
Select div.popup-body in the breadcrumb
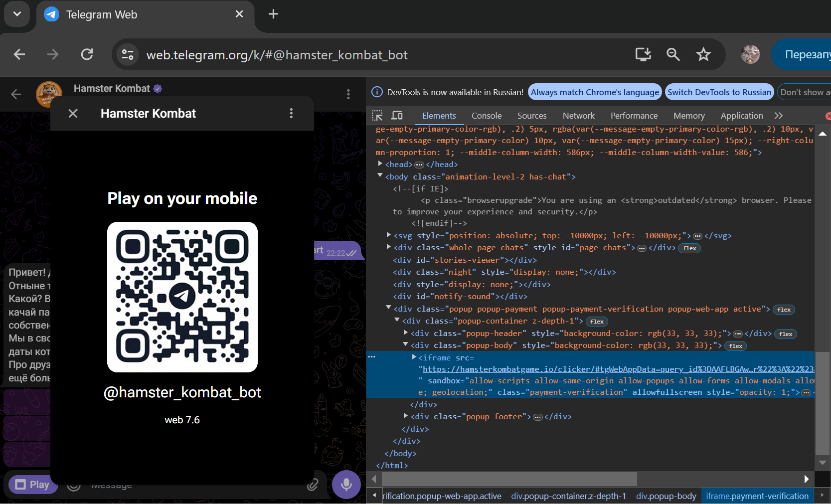[x=666, y=496]
